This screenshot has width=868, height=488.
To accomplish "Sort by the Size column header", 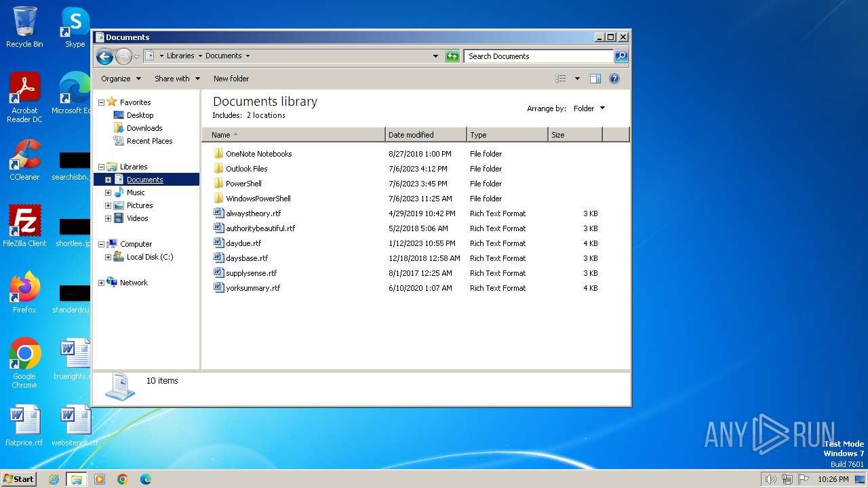I will 575,135.
